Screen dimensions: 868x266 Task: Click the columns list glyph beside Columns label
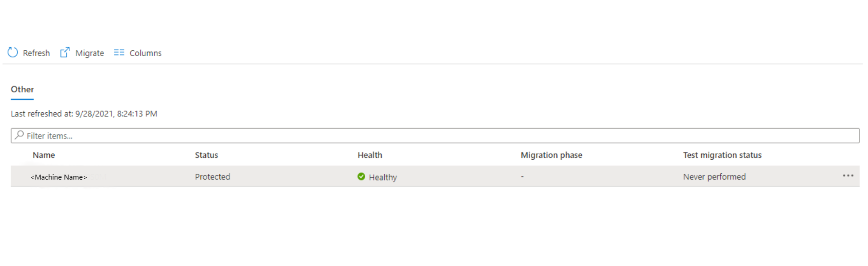[118, 52]
